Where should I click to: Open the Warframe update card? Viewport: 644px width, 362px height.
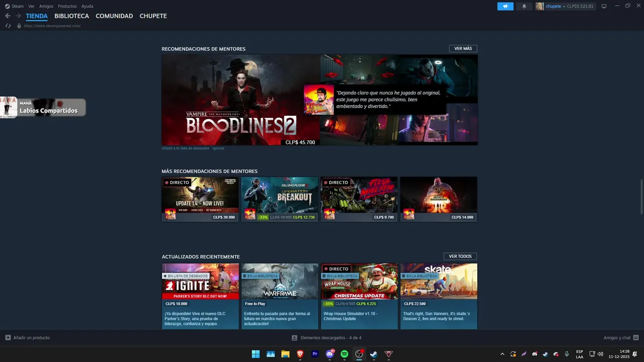click(280, 296)
